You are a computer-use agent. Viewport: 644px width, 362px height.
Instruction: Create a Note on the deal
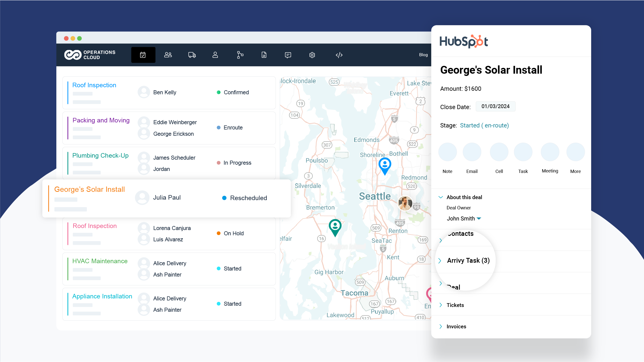(x=447, y=152)
